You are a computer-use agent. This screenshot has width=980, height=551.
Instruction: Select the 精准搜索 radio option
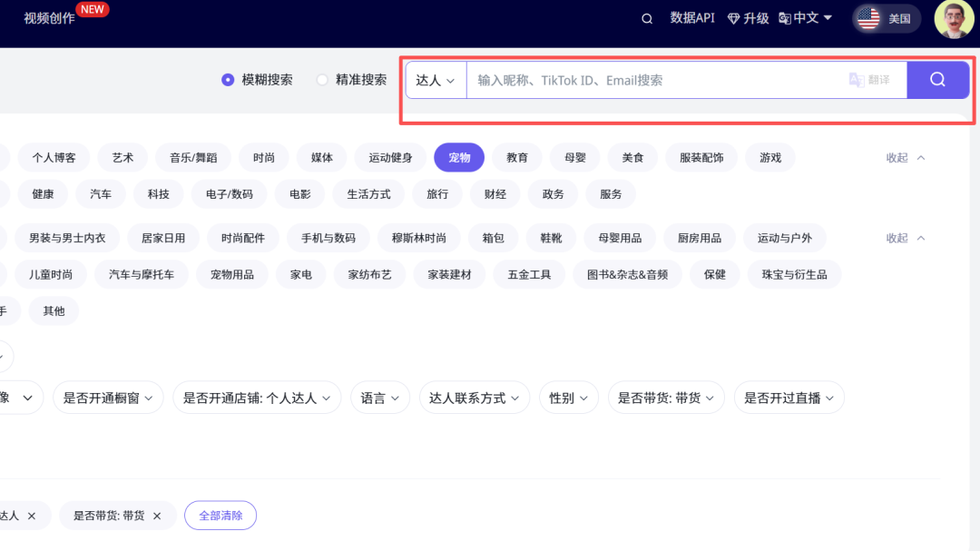tap(322, 80)
